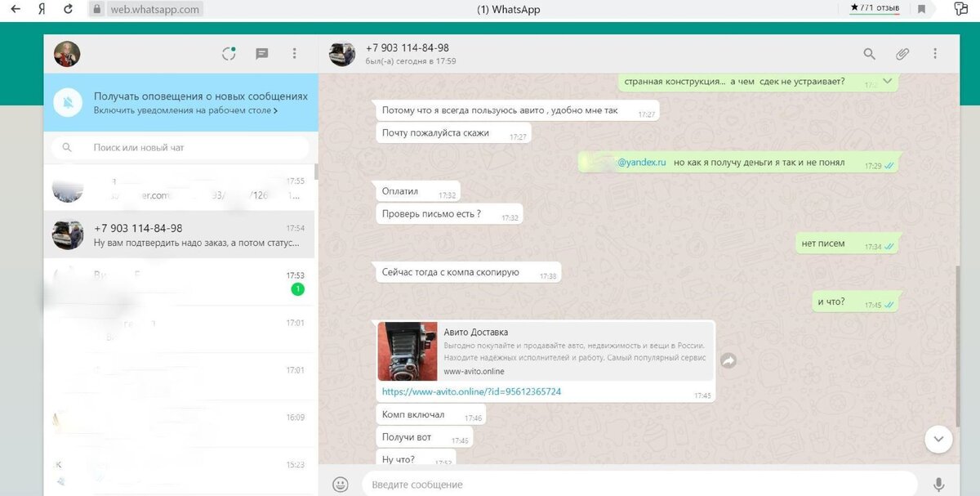Open message options chevron on top message
Viewport: 980px width, 496px height.
coord(888,82)
